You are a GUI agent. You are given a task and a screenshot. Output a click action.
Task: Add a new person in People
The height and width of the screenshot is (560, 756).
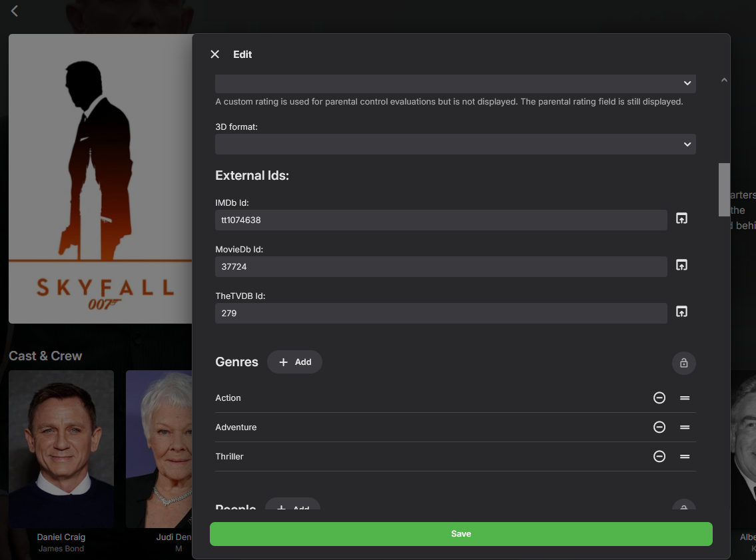tap(293, 507)
